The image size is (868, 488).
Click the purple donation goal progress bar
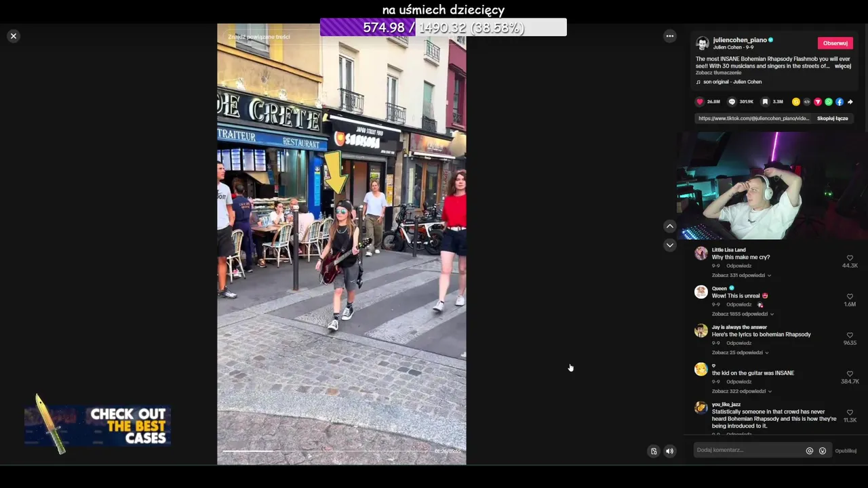click(443, 27)
